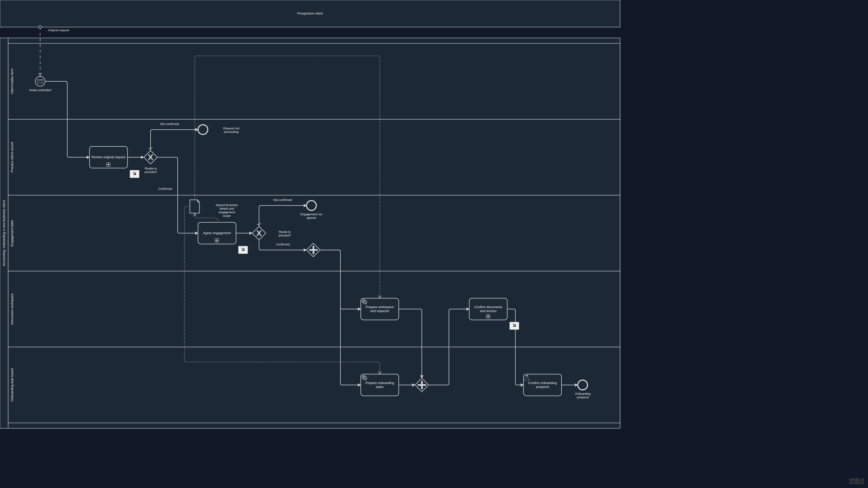Open drilldown arrow below Agree engagement
Image resolution: width=868 pixels, height=488 pixels.
243,250
